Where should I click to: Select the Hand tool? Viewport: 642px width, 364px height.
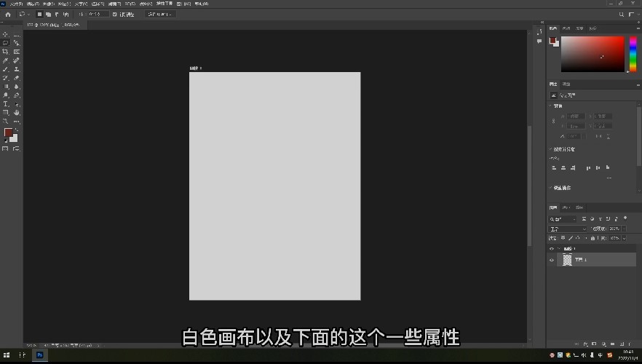coord(17,113)
